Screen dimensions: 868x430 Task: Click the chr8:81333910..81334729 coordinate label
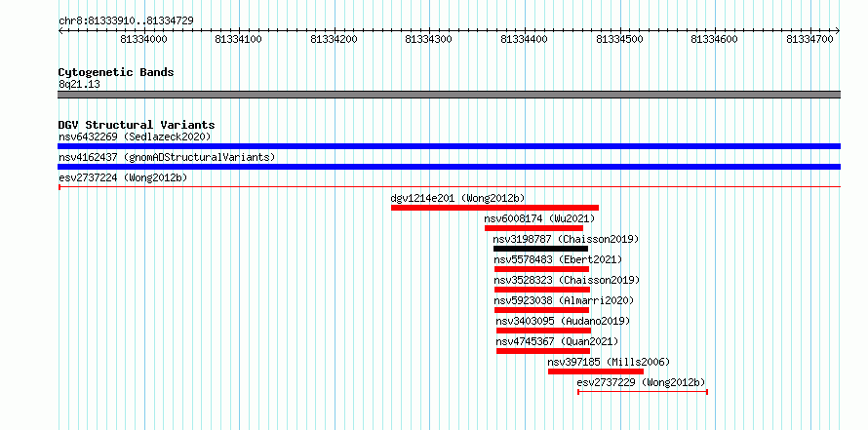[126, 21]
